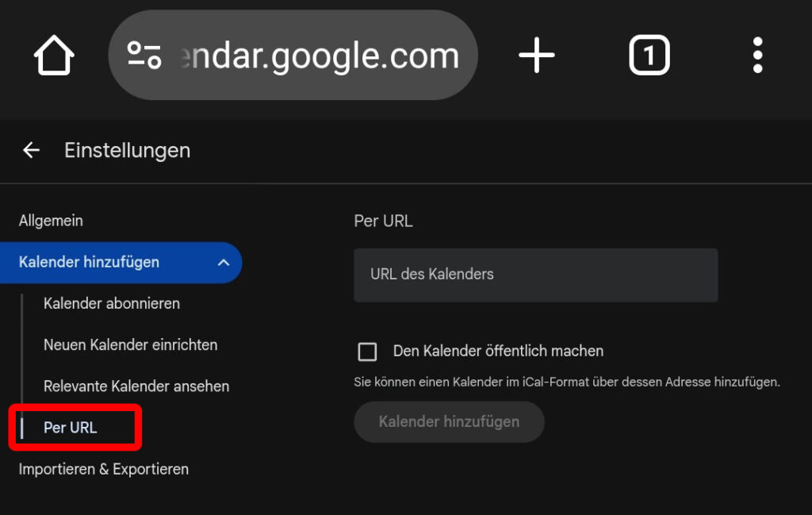Open 'Relevante Kalender ansehen' option
Screen dimensions: 812x515
pyautogui.click(x=136, y=386)
